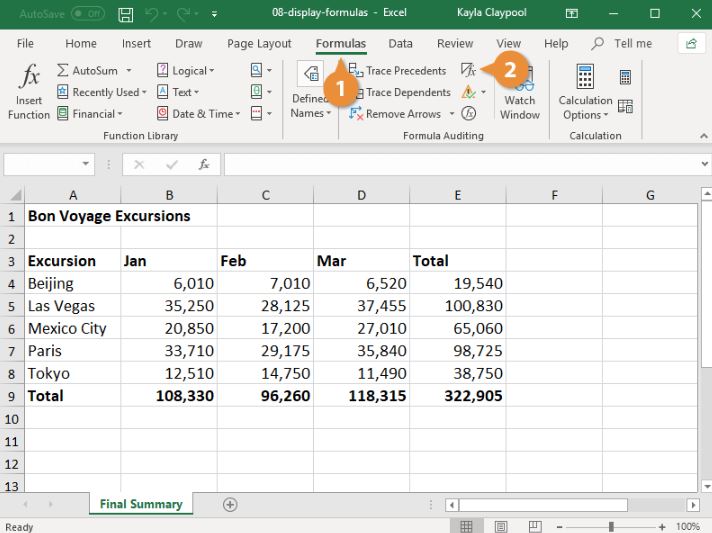Switch to Normal view in the status bar
Image resolution: width=712 pixels, height=533 pixels.
[x=466, y=526]
